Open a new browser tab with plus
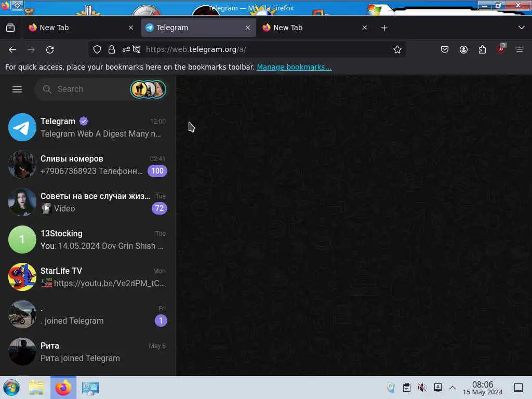This screenshot has width=532, height=399. tap(384, 28)
